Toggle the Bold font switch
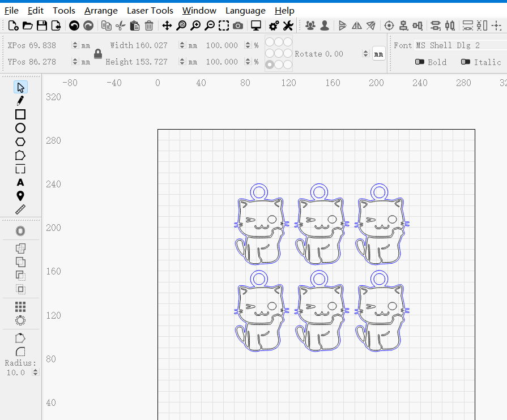This screenshot has width=507, height=420. 420,62
